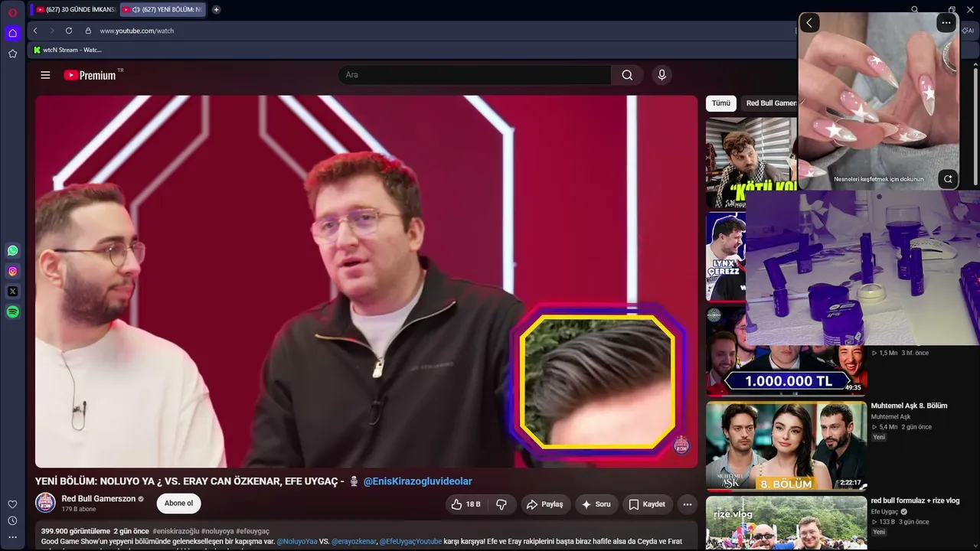Share the video with Paylaş
980x551 pixels.
point(544,504)
